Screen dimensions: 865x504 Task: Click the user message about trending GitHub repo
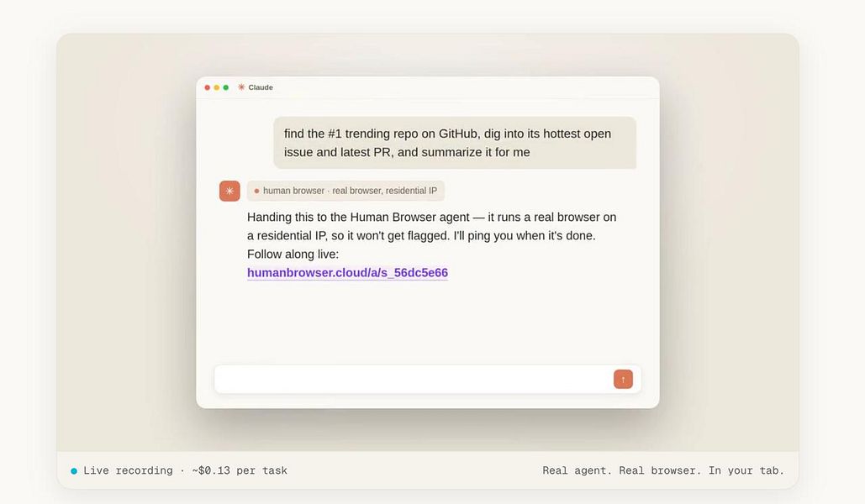click(455, 143)
